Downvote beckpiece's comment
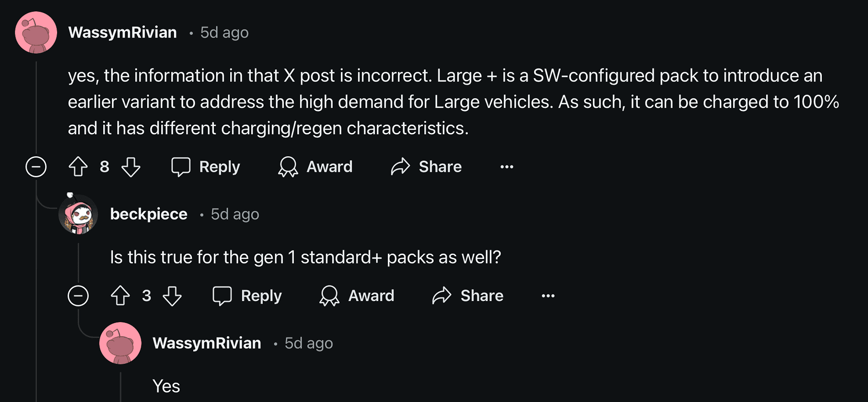The width and height of the screenshot is (868, 402). (173, 296)
